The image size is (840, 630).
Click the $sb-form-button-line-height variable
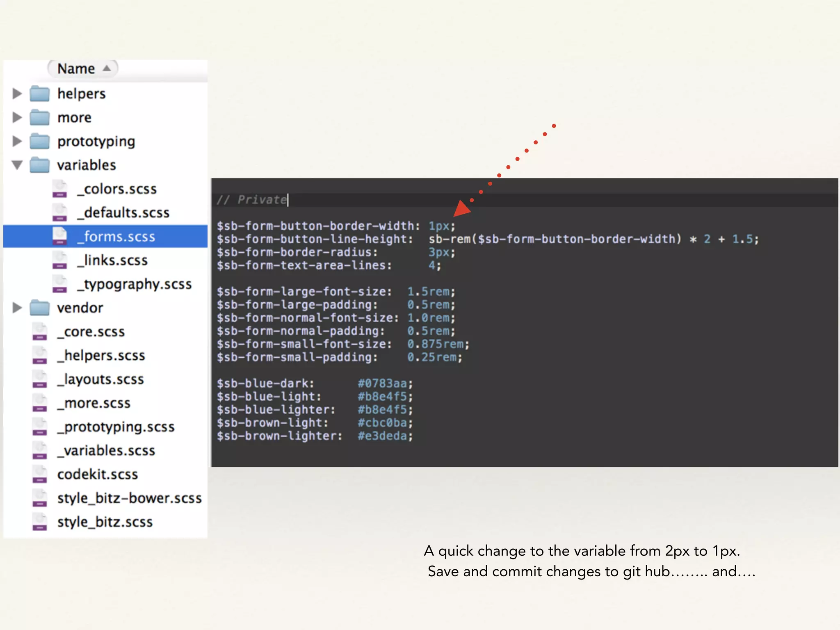[x=315, y=239]
